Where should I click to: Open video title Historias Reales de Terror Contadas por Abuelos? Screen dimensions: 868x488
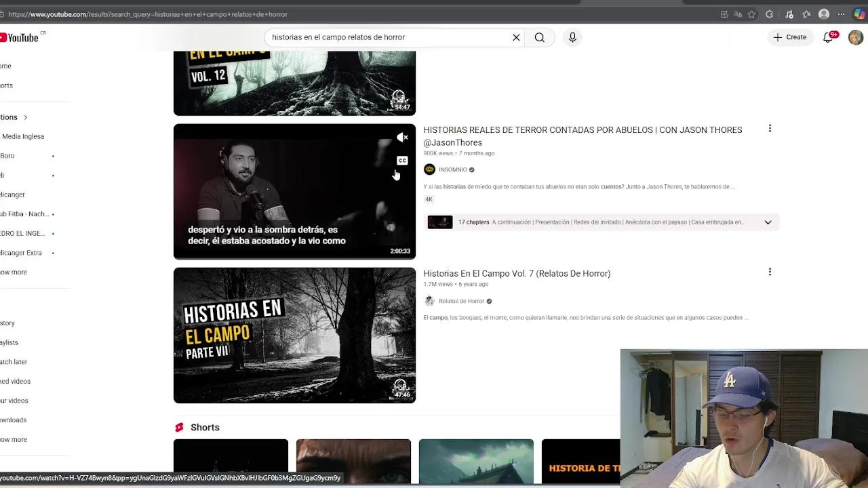[x=583, y=136]
